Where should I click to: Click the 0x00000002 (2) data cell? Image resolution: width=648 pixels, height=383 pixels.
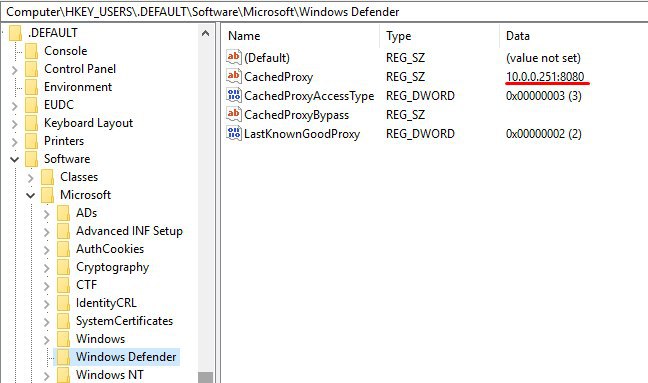[x=544, y=134]
